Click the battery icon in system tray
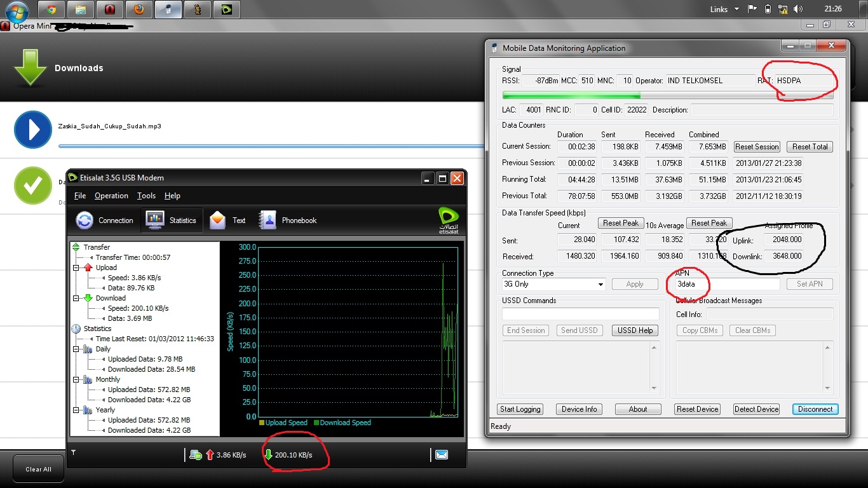Screen dimensions: 868x488 768,9
